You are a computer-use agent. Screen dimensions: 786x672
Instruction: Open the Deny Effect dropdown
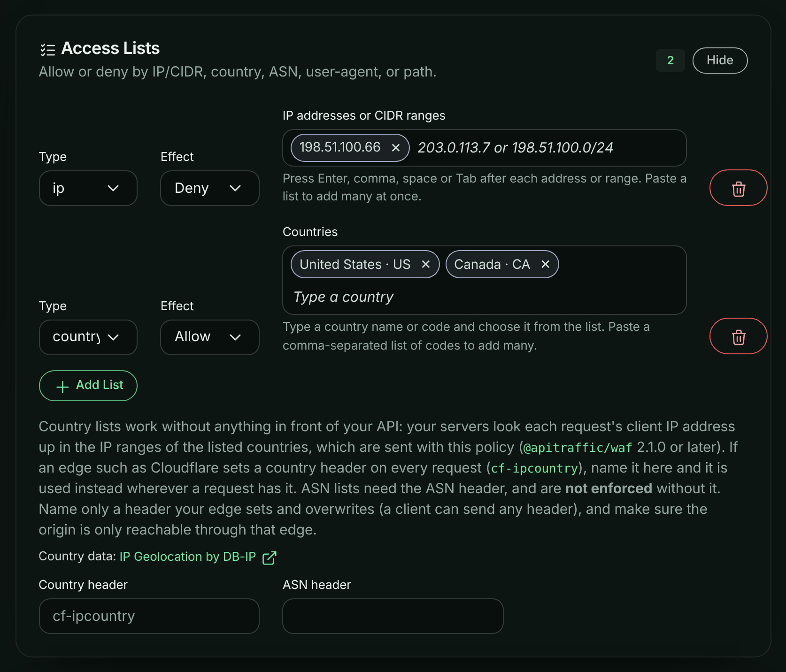[210, 188]
